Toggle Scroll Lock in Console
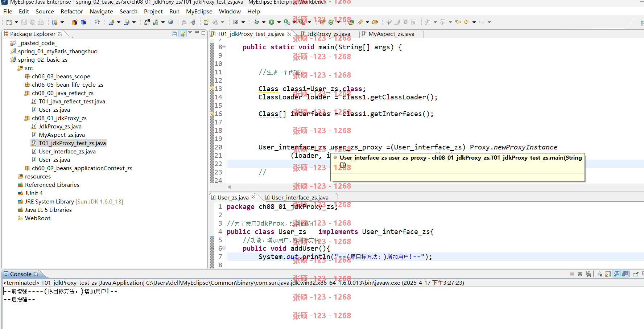The image size is (644, 329). point(608,274)
